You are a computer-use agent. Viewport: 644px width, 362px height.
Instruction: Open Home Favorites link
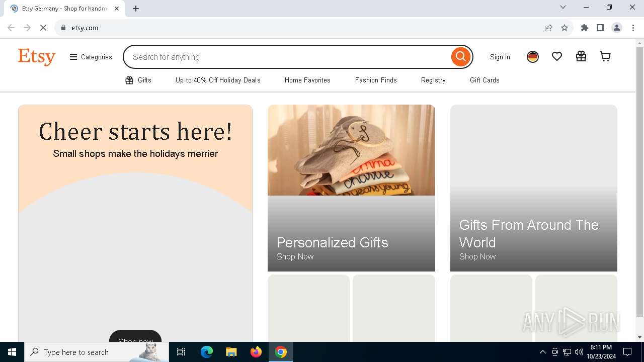(307, 80)
